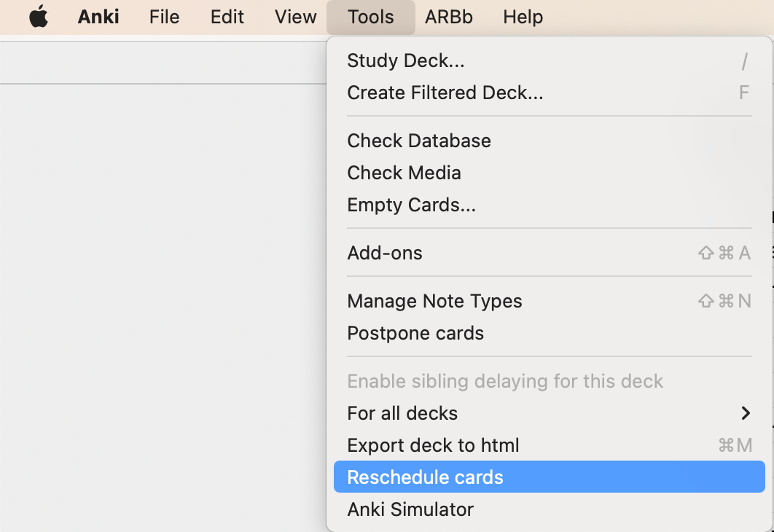
Task: Open the Apple menu
Action: pos(39,17)
